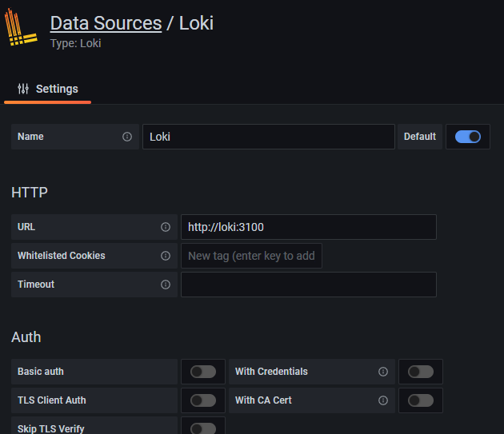Image resolution: width=504 pixels, height=434 pixels.
Task: Click the With CA Cert info icon
Action: (x=383, y=400)
